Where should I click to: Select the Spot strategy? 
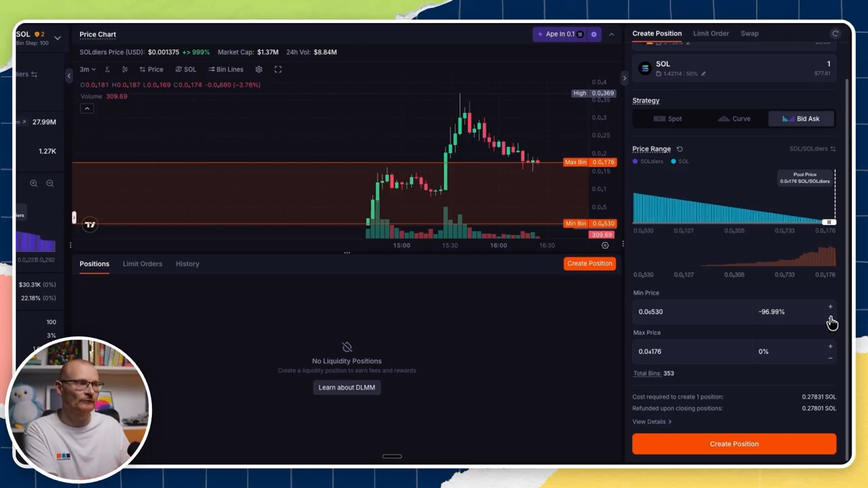click(x=667, y=119)
